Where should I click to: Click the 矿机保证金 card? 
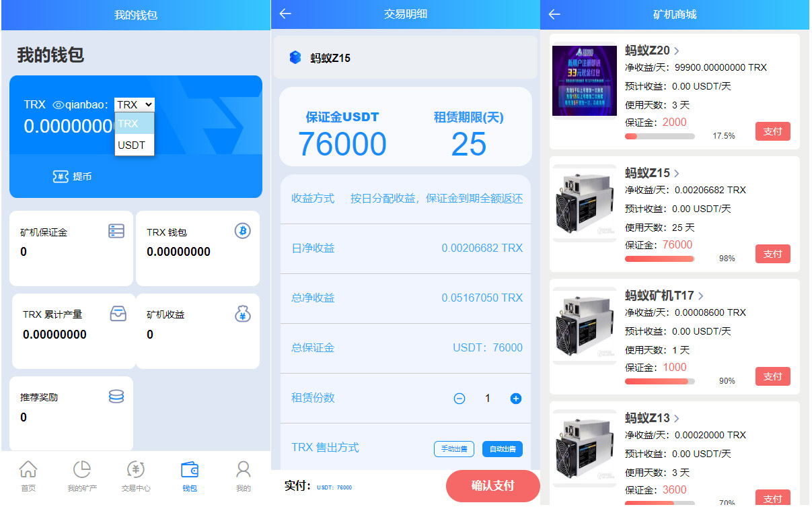click(x=71, y=248)
